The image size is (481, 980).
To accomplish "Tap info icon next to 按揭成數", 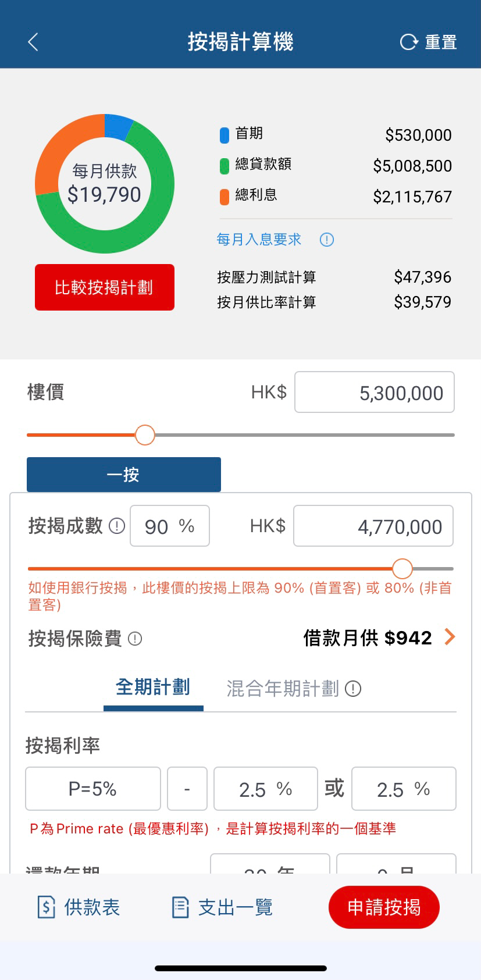I will pyautogui.click(x=117, y=526).
